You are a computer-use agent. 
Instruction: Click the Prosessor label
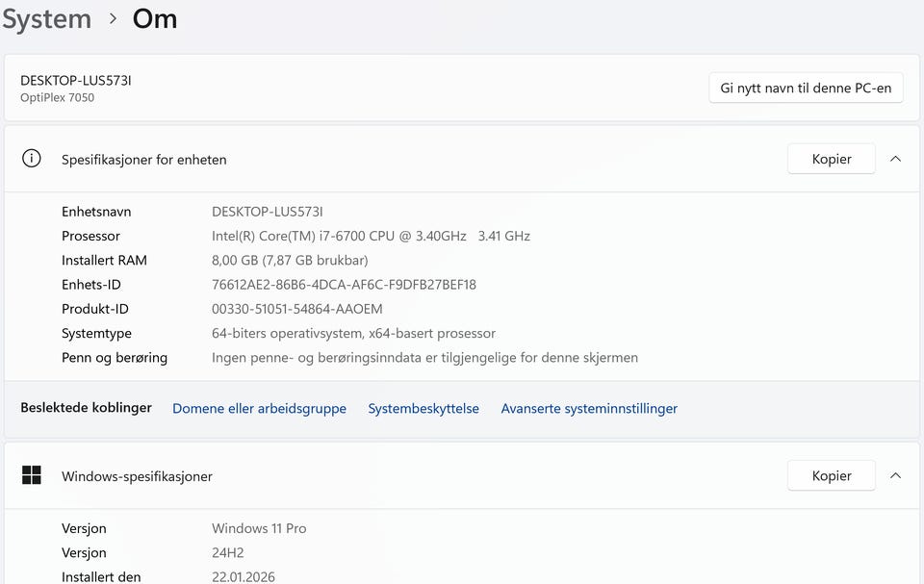click(90, 236)
